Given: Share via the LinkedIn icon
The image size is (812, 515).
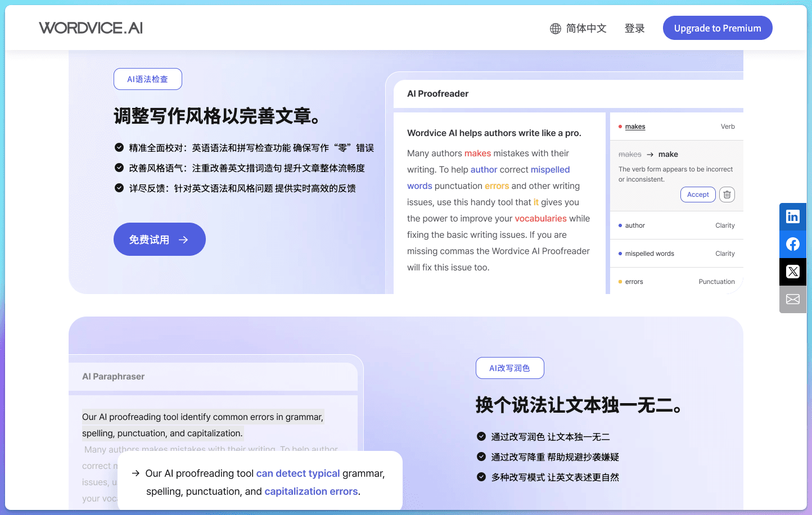Looking at the screenshot, I should [x=793, y=216].
